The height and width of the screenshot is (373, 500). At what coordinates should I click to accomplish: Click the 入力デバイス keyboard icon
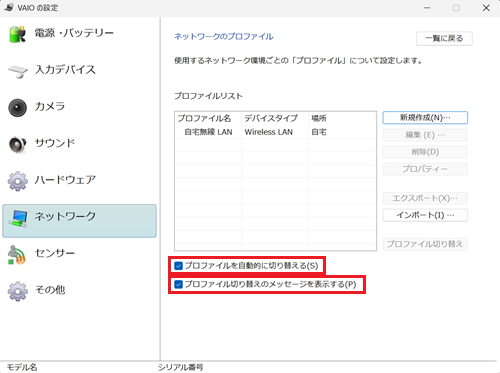click(x=18, y=71)
